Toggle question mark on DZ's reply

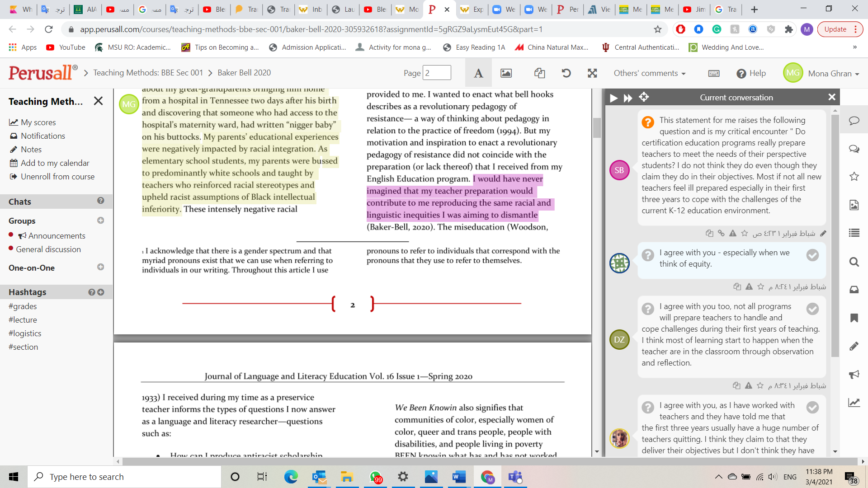(648, 309)
